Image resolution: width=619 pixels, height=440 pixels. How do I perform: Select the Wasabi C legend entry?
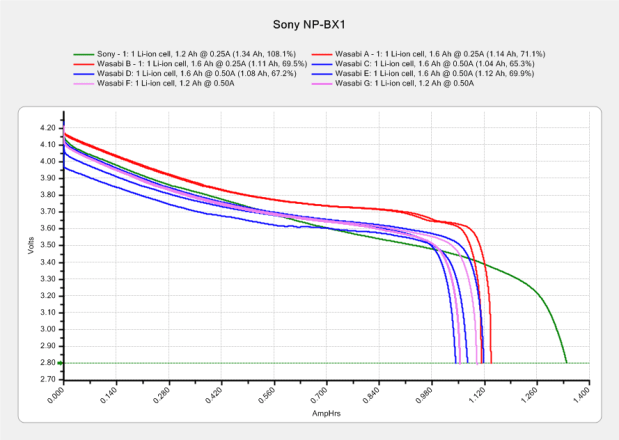[x=423, y=64]
